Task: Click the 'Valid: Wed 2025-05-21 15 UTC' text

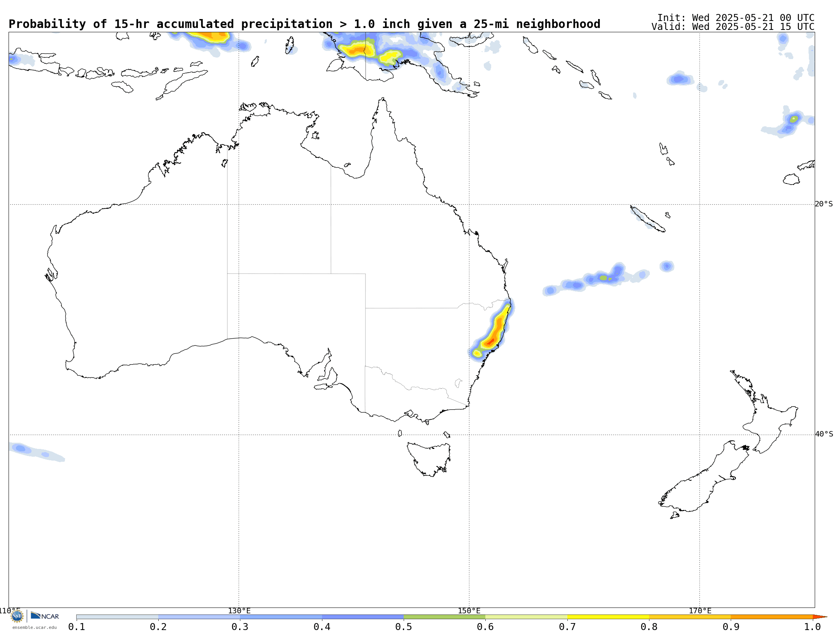Action: click(x=733, y=27)
